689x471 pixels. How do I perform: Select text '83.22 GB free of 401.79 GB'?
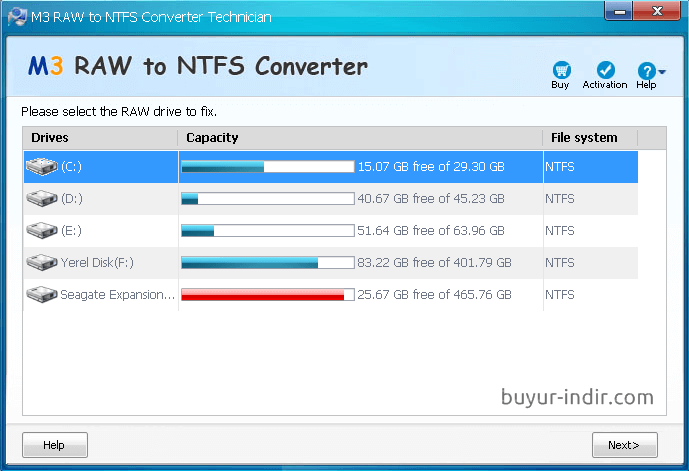(x=435, y=262)
